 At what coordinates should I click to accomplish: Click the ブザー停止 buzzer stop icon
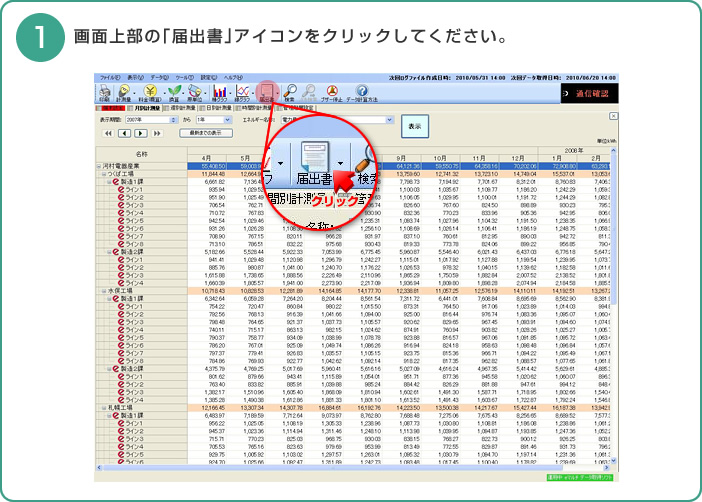tap(332, 91)
